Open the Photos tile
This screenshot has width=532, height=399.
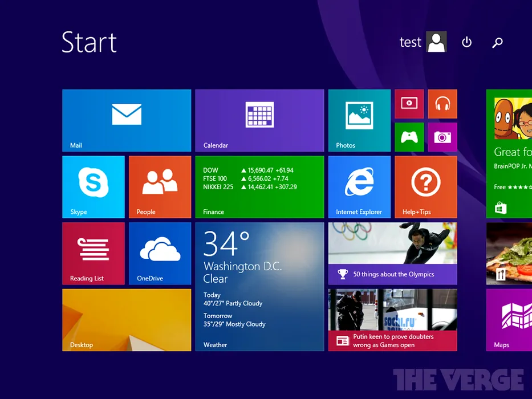pyautogui.click(x=359, y=120)
